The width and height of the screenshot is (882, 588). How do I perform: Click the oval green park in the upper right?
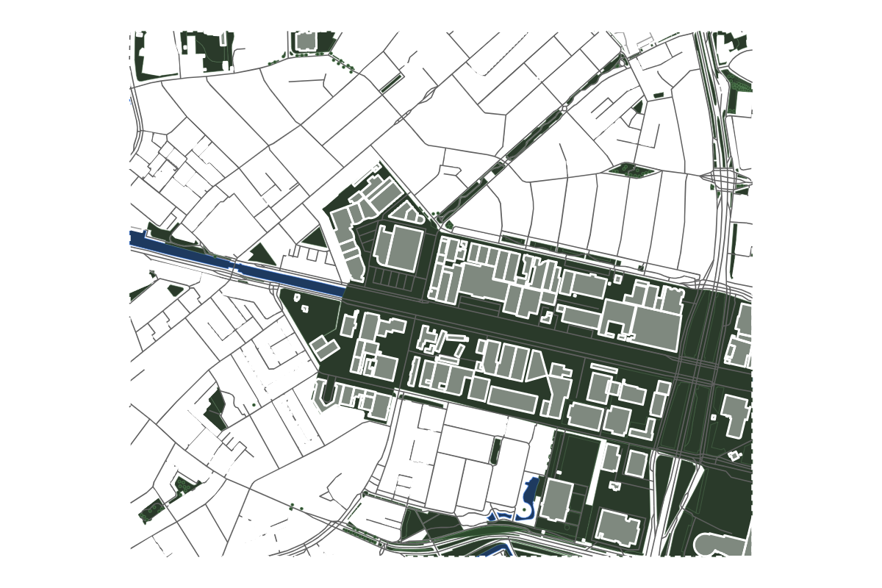pyautogui.click(x=630, y=170)
